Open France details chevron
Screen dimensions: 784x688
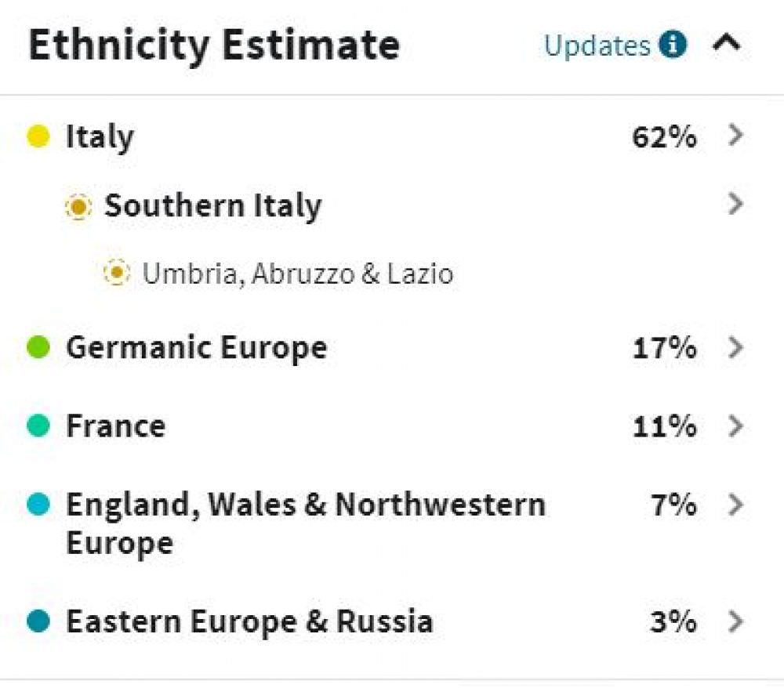(735, 425)
